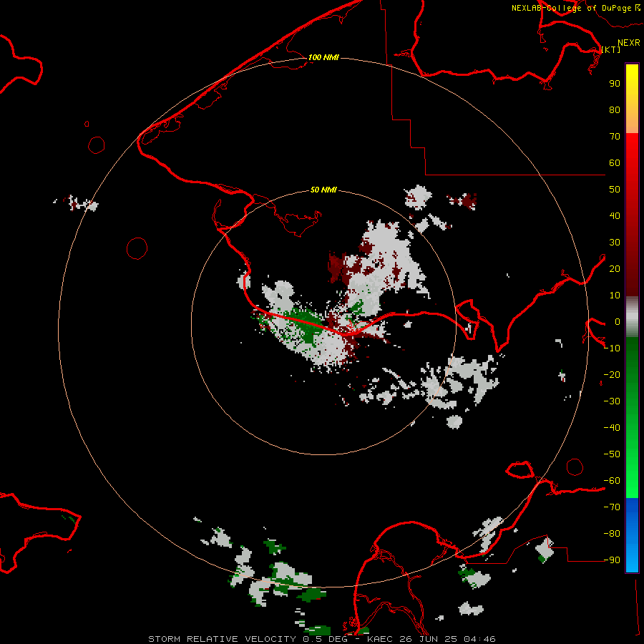Click the yellow-orange band atop the color bar
Screen dimensions: 644x644
[632, 99]
